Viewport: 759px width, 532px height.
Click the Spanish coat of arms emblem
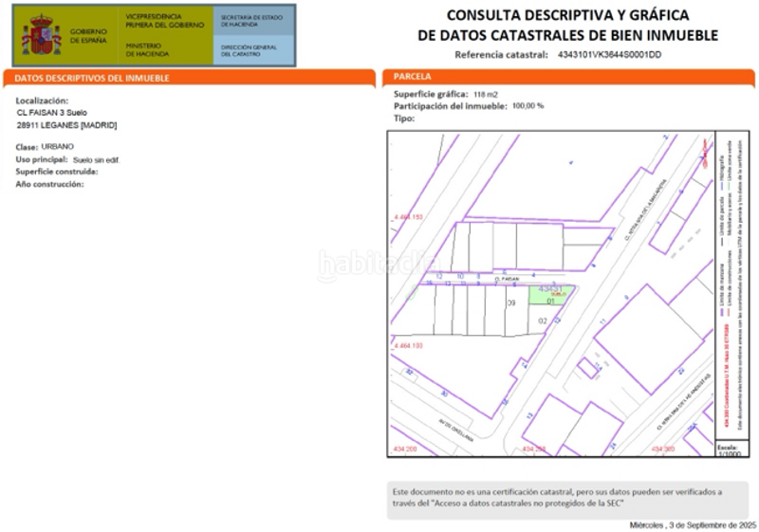[41, 35]
